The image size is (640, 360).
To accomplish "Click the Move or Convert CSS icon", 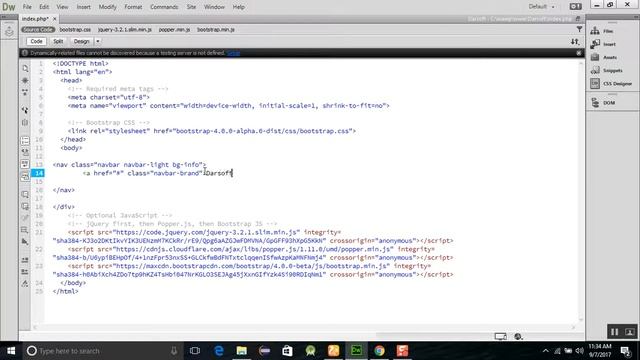I will pyautogui.click(x=25, y=242).
